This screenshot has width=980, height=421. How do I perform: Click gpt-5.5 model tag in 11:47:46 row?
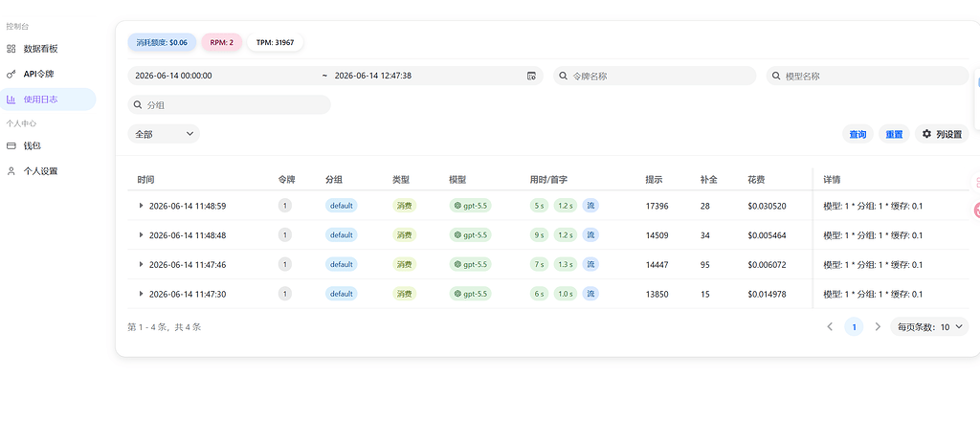[470, 264]
